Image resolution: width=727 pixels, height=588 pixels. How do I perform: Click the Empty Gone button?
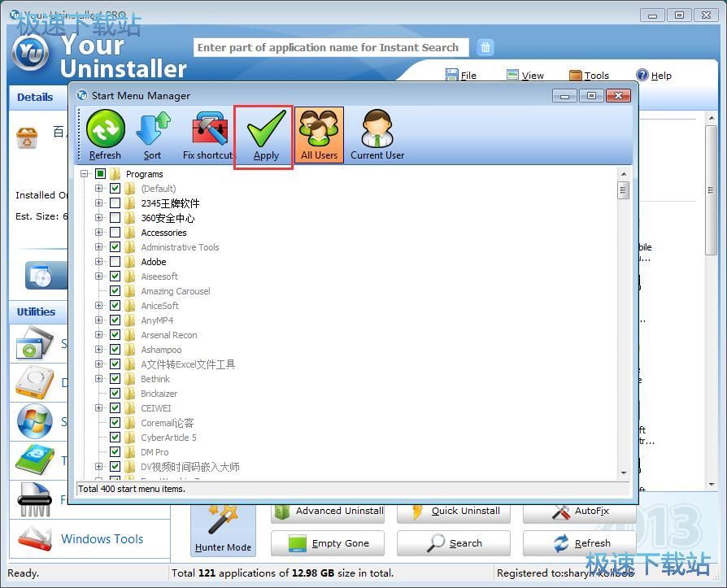click(328, 543)
